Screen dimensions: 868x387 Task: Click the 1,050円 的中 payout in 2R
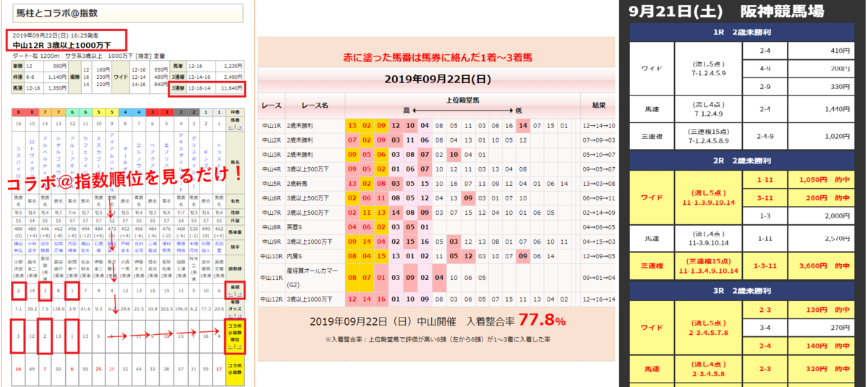(825, 179)
